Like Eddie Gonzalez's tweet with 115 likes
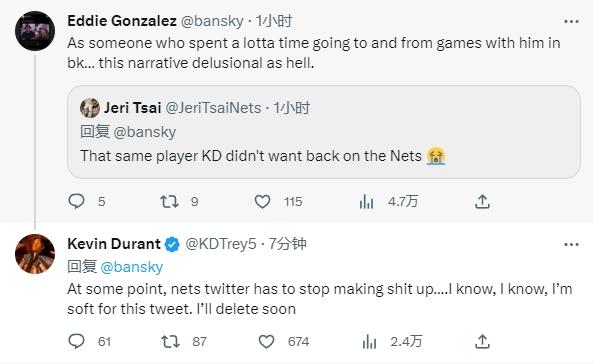This screenshot has height=364, width=593. click(262, 201)
